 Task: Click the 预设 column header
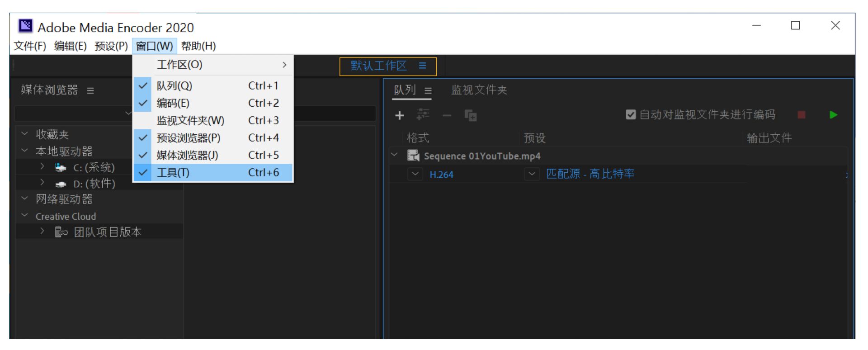tap(535, 138)
